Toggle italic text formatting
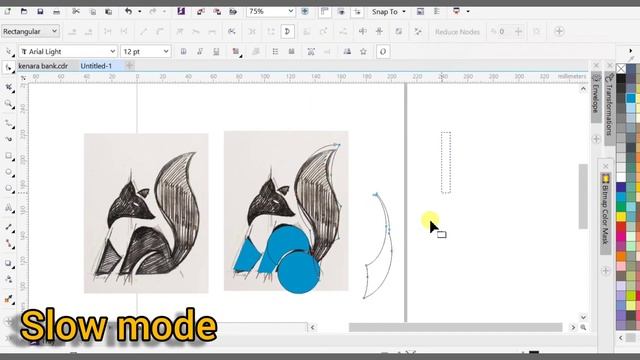 point(200,51)
